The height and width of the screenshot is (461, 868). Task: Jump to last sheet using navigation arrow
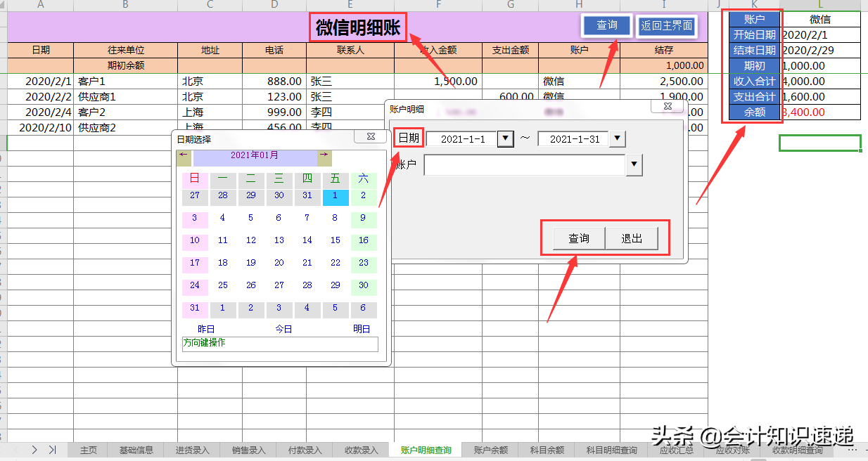tap(52, 450)
